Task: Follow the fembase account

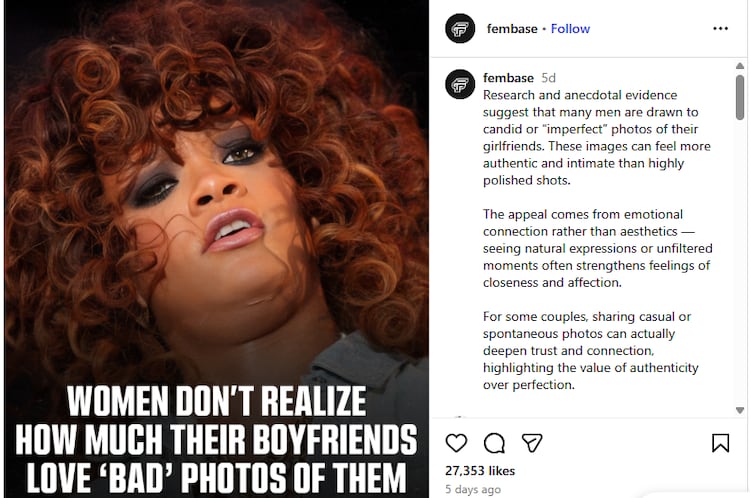Action: pos(570,29)
